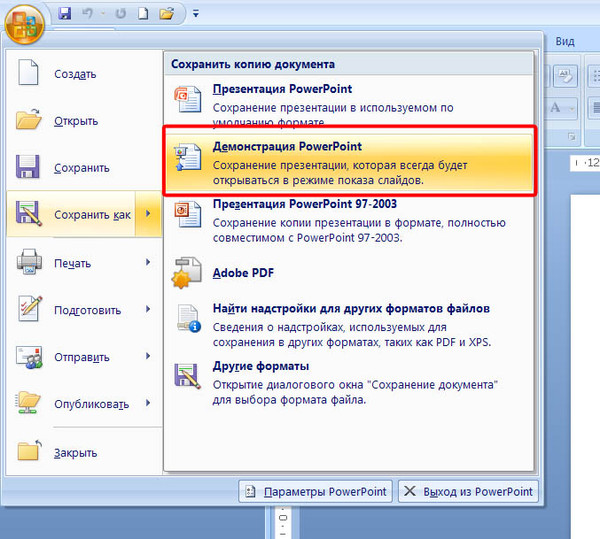Screen dimensions: 600x539
Task: Open Найти надстройки для других форматов файлов
Action: pyautogui.click(x=349, y=325)
